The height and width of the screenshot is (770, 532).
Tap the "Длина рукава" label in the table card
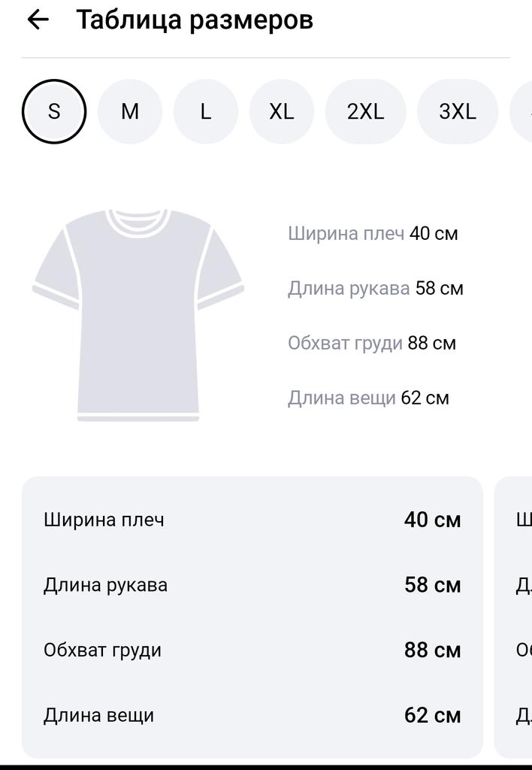coord(105,585)
